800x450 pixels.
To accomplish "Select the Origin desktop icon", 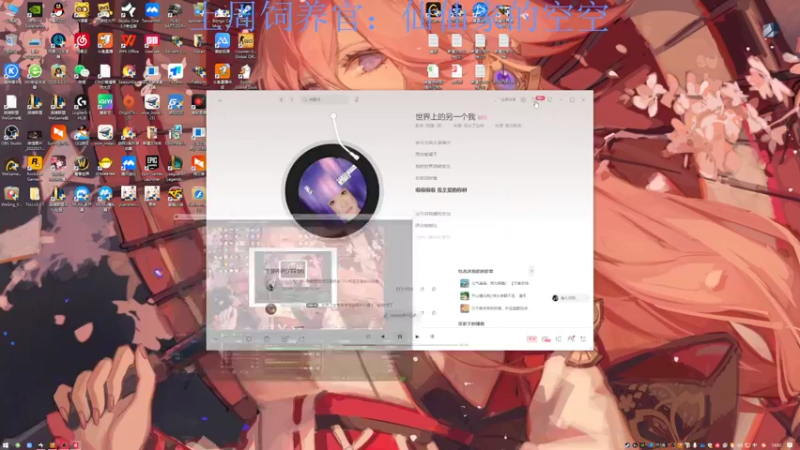I will click(x=129, y=105).
